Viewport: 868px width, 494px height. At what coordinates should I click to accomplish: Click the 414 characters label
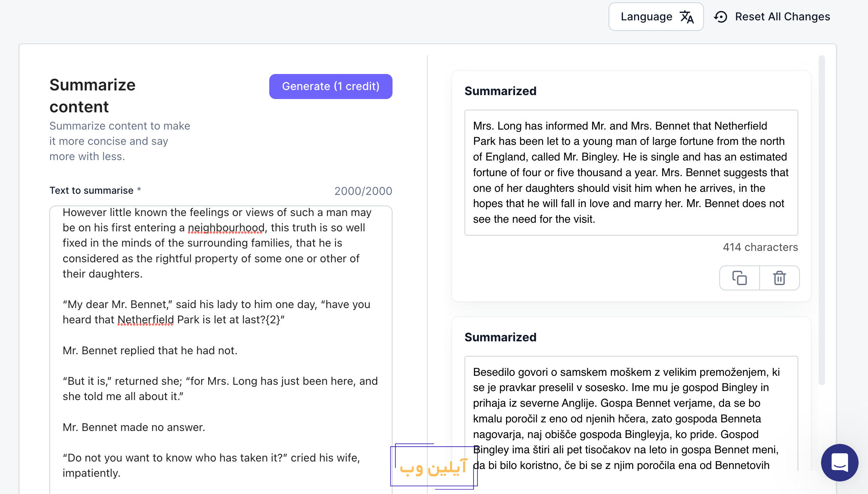[x=760, y=247]
